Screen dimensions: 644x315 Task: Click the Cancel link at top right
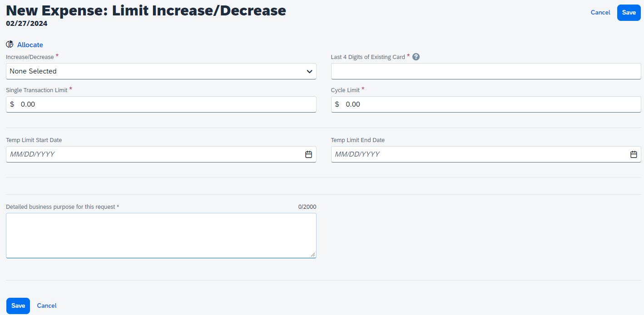coord(600,13)
